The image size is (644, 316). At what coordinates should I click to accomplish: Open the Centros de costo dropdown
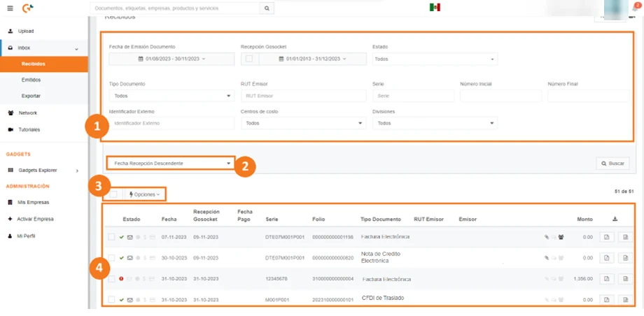click(304, 123)
